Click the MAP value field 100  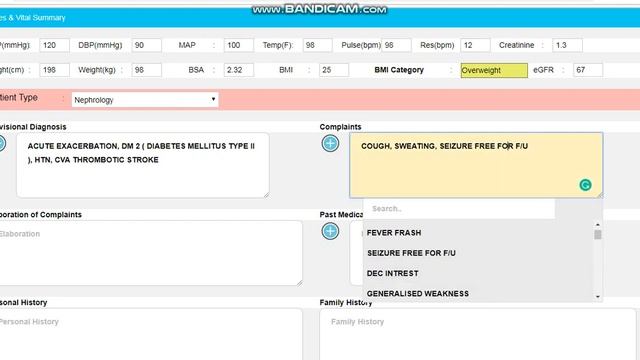(x=239, y=45)
